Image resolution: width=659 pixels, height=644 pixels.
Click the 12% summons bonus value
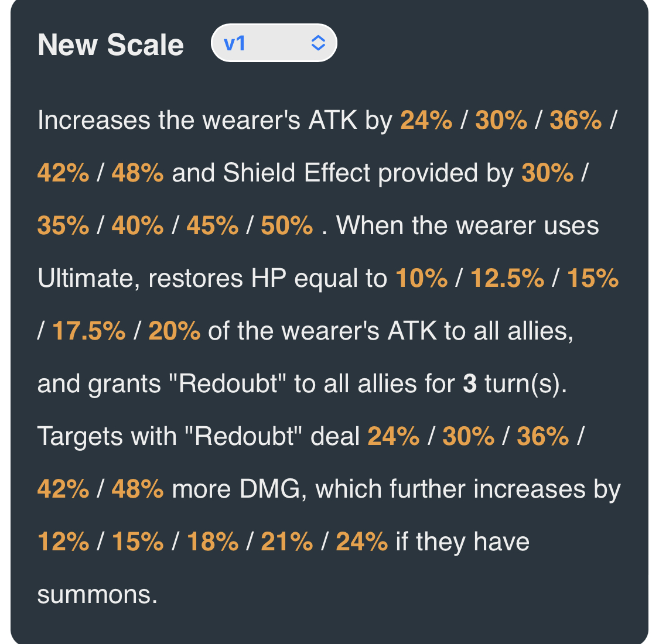pyautogui.click(x=63, y=542)
